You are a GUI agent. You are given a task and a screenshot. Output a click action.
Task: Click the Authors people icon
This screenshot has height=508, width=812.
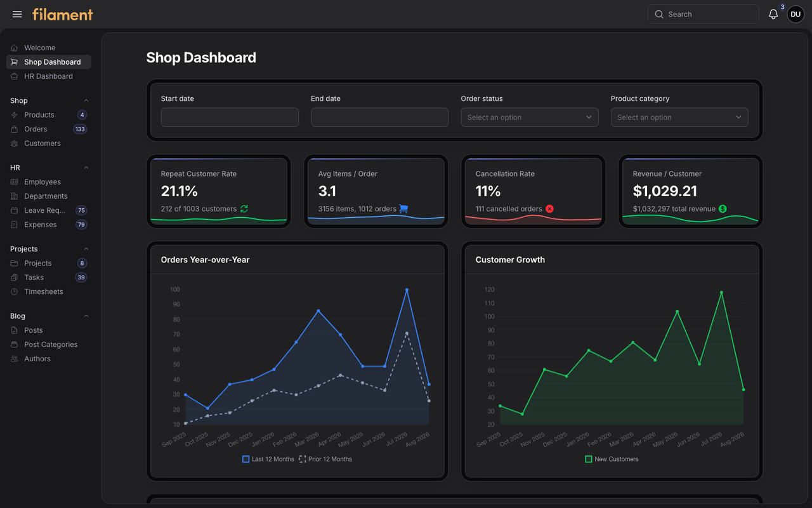point(15,359)
